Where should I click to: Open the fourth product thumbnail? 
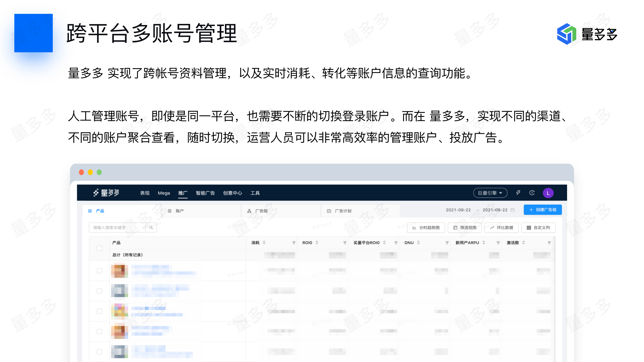coord(119,331)
